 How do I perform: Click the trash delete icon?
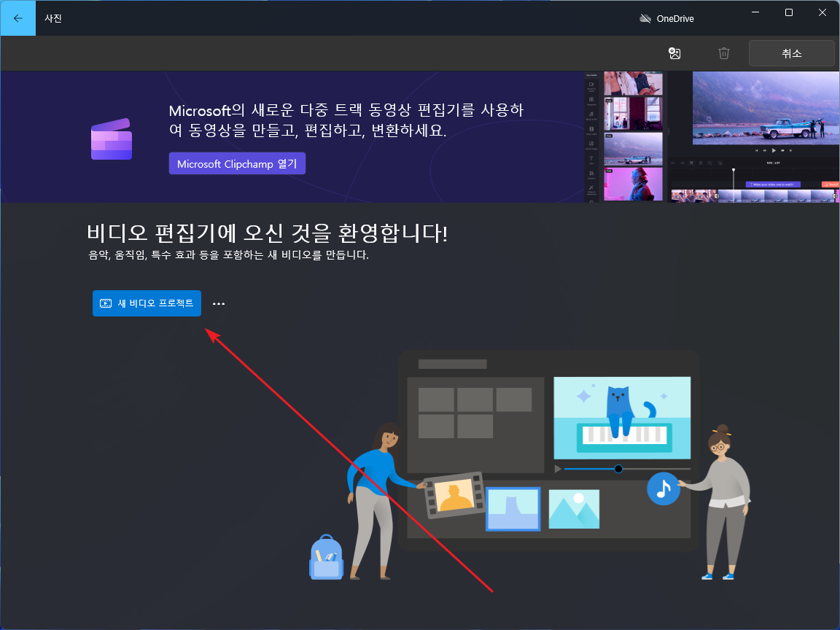click(724, 53)
